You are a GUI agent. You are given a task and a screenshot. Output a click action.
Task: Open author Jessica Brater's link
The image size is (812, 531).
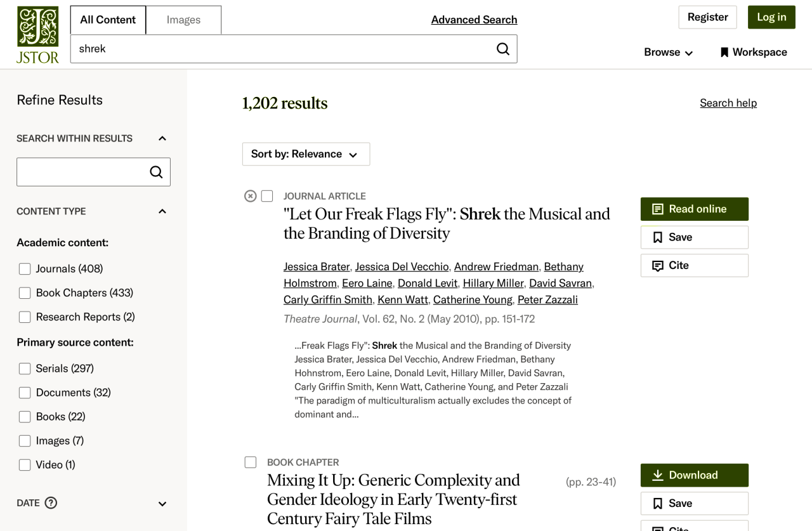point(317,266)
